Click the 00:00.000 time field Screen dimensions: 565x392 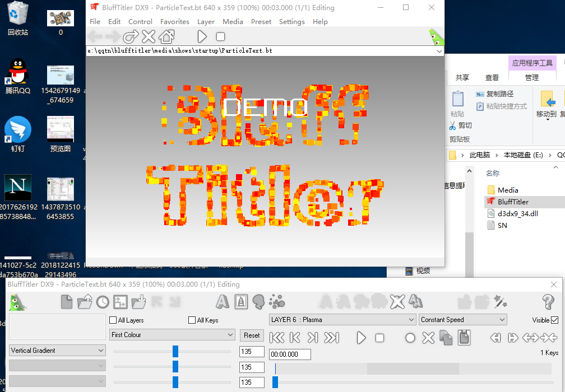tap(290, 354)
